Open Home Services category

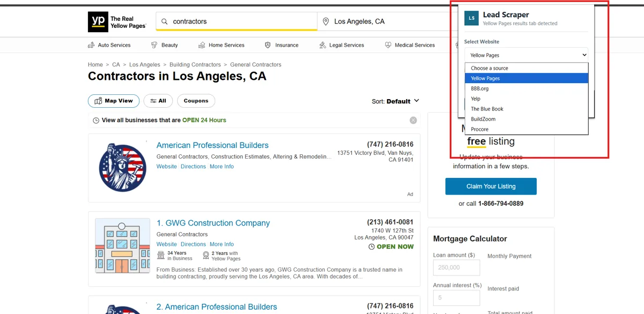221,45
